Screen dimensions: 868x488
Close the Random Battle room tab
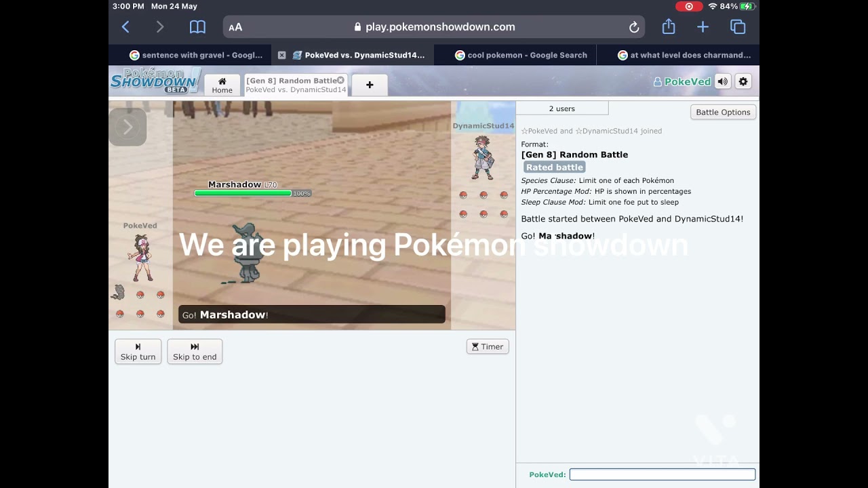(x=340, y=80)
